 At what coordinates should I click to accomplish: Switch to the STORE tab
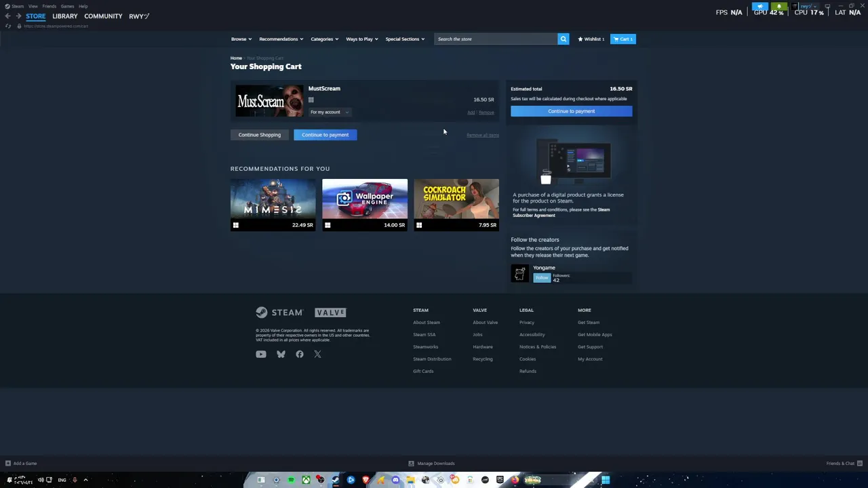pos(35,16)
